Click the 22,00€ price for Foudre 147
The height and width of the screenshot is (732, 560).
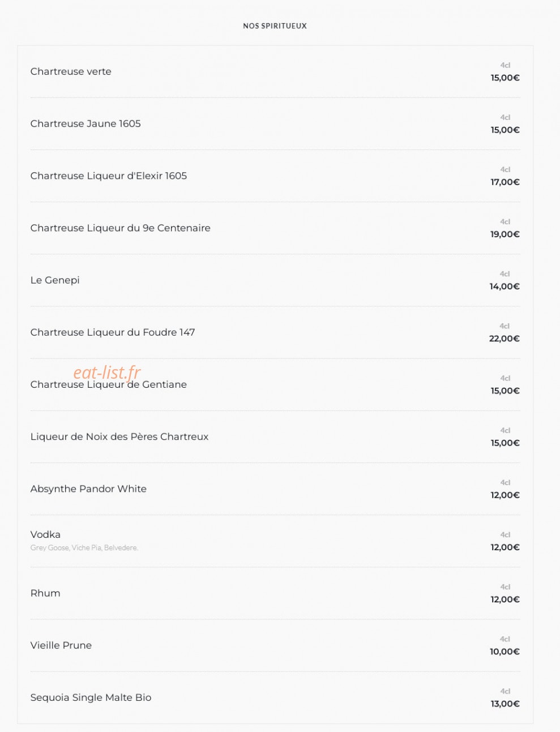(x=504, y=339)
